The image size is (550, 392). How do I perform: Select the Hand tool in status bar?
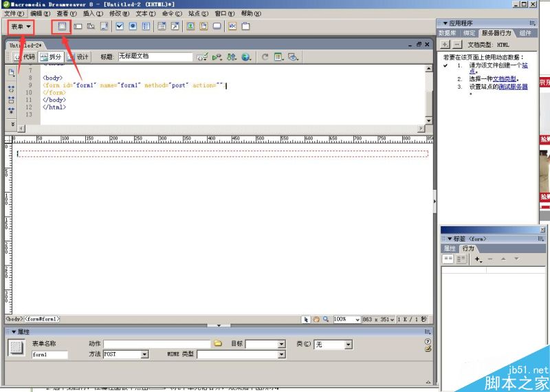click(316, 319)
